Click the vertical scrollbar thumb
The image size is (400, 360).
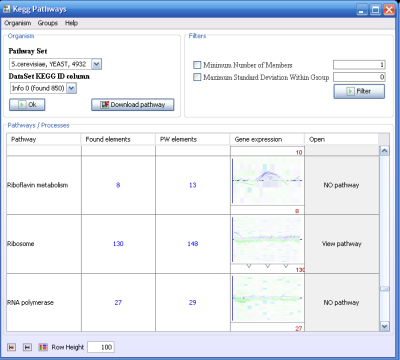pos(384,289)
